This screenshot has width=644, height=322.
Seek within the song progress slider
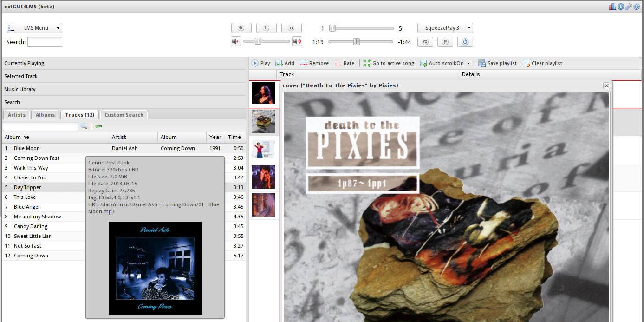click(x=361, y=41)
